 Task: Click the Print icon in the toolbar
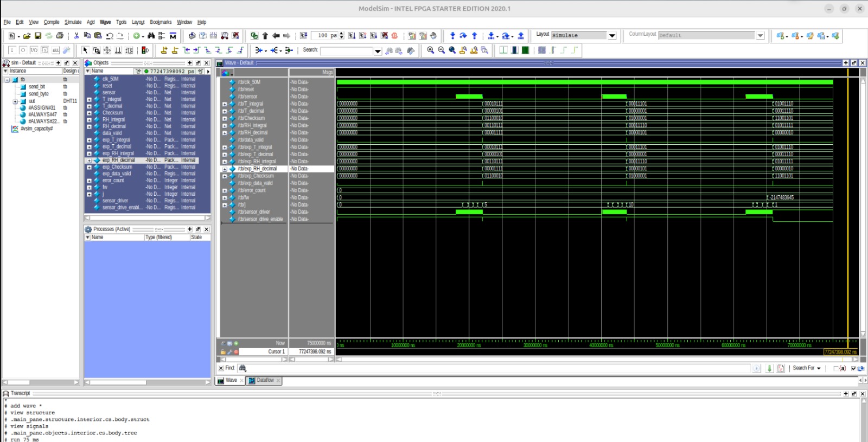pyautogui.click(x=60, y=36)
